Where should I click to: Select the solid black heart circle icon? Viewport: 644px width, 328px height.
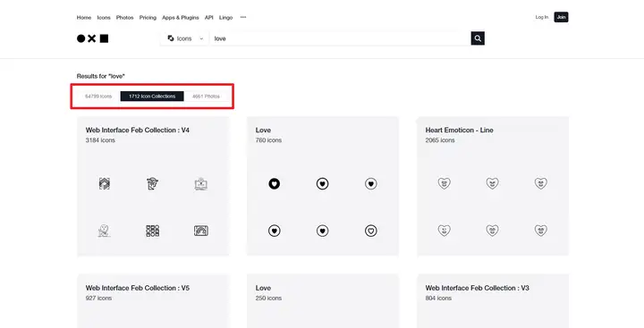(x=275, y=183)
